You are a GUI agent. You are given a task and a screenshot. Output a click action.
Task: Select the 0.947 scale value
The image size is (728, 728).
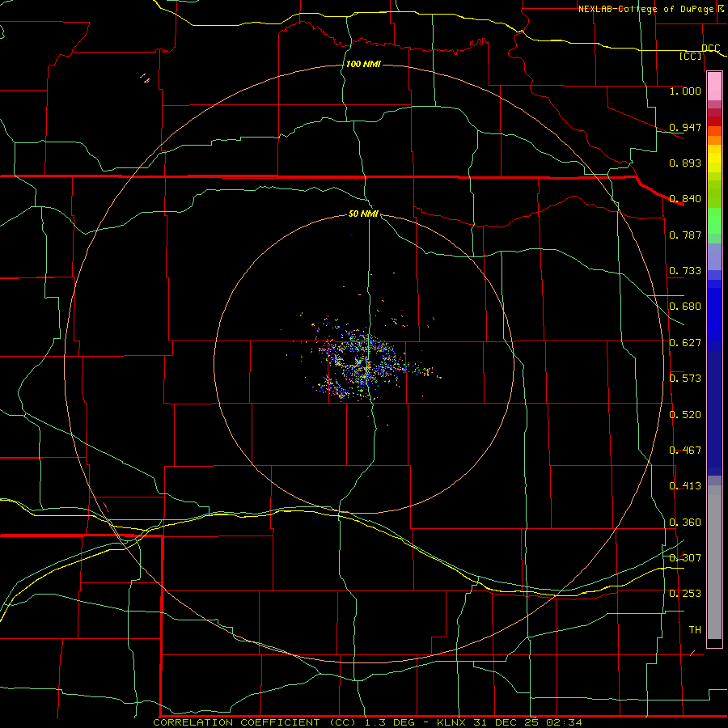point(685,127)
